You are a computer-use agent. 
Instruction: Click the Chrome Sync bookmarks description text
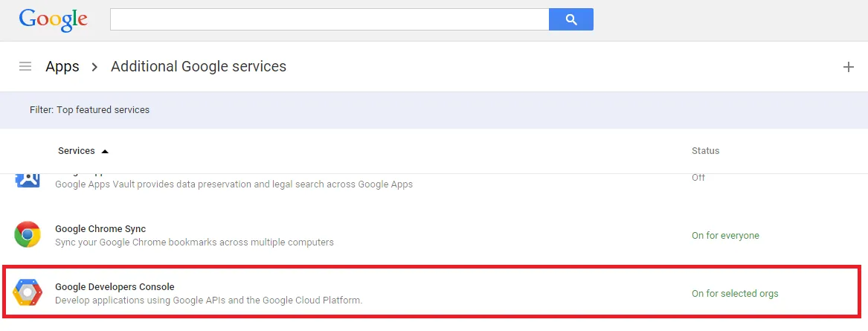click(x=194, y=242)
